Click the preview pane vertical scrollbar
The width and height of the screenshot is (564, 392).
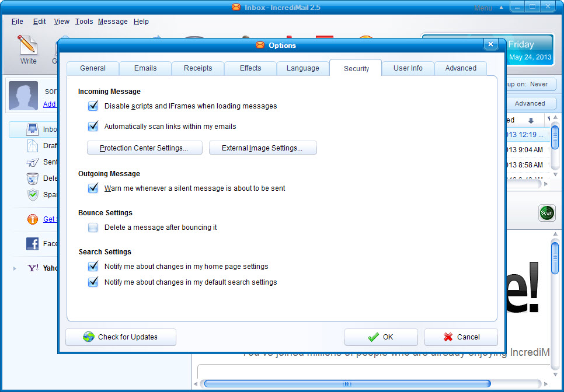(555, 258)
